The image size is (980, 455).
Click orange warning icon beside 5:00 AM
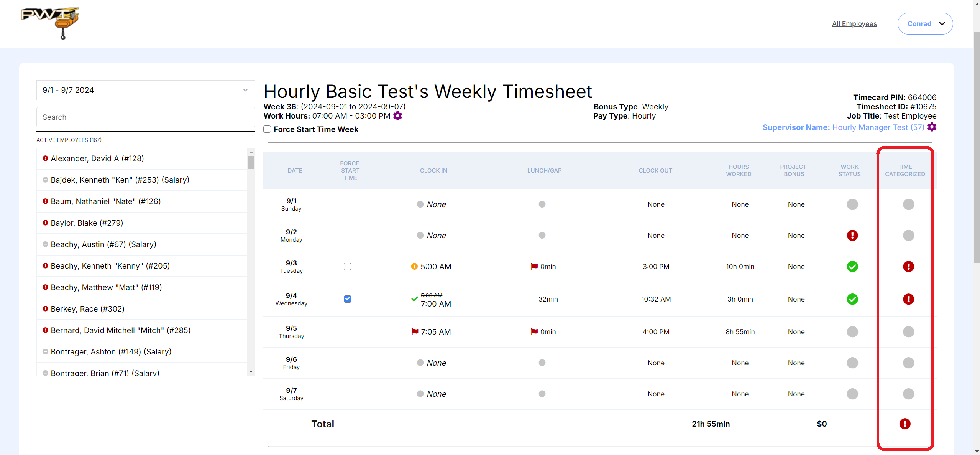pyautogui.click(x=414, y=267)
